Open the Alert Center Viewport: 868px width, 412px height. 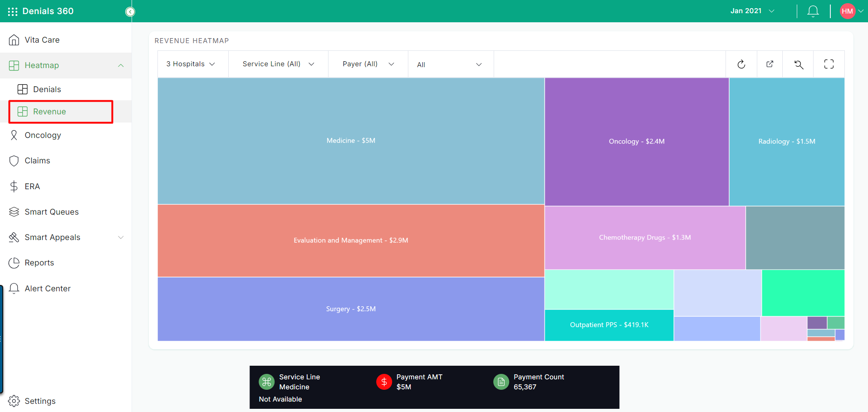48,288
